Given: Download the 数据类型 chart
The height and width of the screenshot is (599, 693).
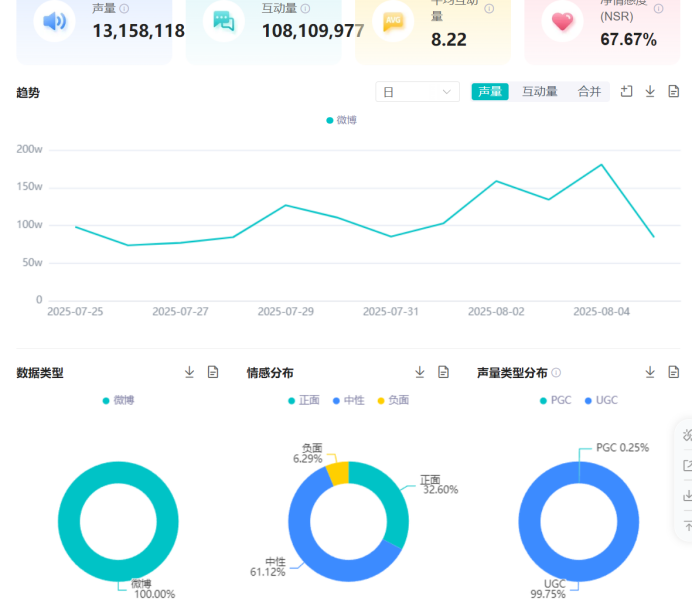Looking at the screenshot, I should tap(190, 372).
